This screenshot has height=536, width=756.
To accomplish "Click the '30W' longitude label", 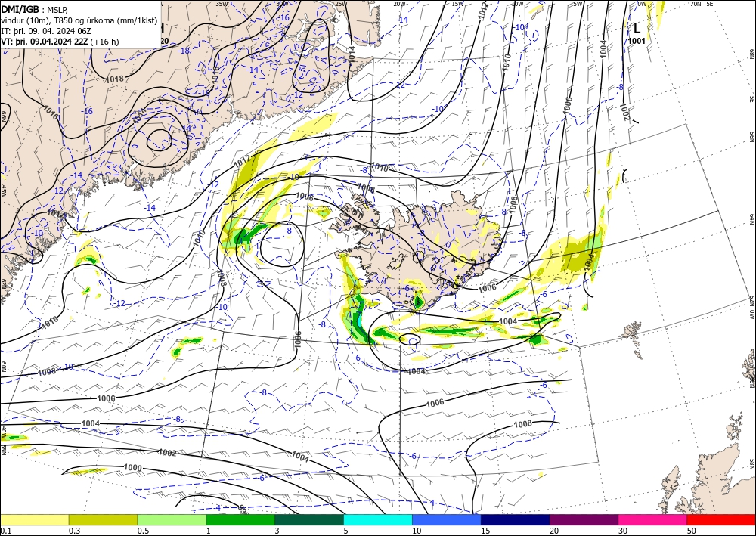I will tap(282, 4).
